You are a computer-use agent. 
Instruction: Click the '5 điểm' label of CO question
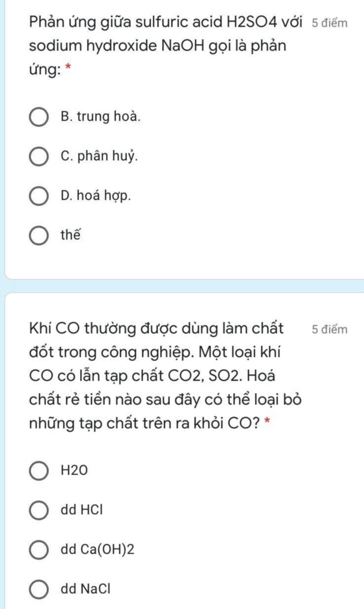click(x=330, y=329)
